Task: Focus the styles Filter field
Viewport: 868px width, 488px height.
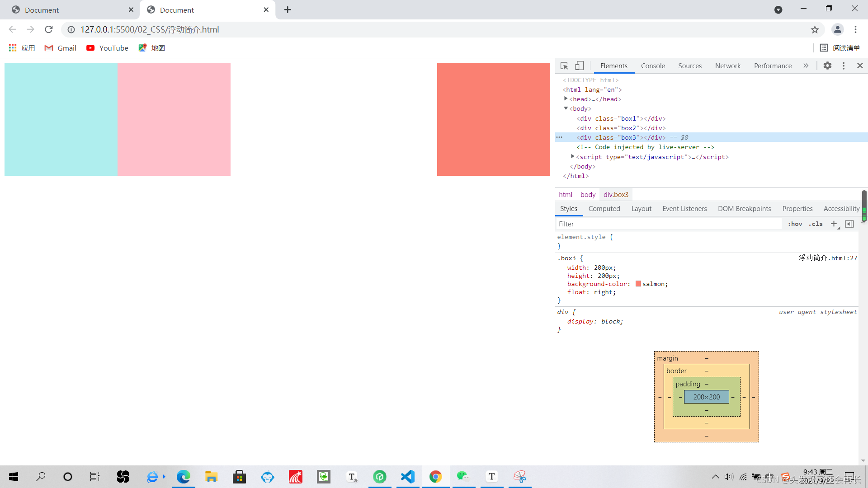Action: 668,224
